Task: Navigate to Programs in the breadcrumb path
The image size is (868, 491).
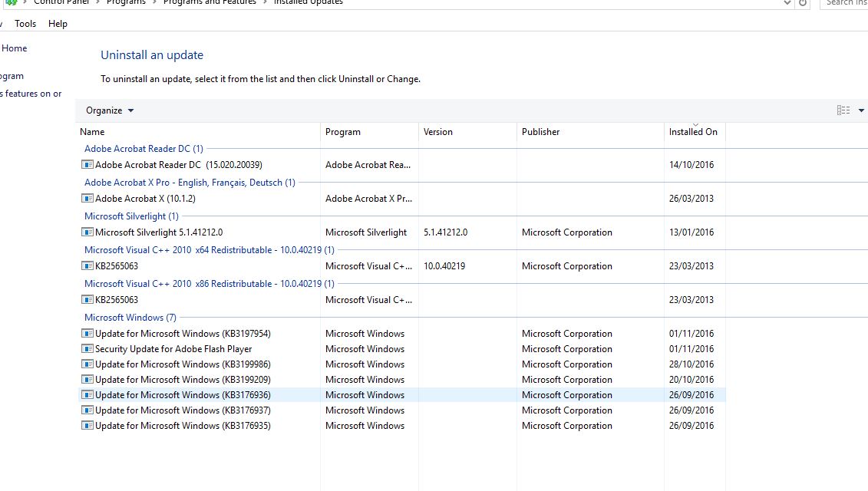Action: tap(126, 3)
